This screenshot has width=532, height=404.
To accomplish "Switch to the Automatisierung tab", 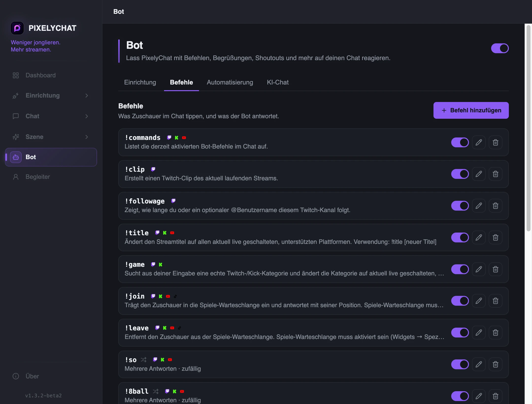I will tap(230, 82).
